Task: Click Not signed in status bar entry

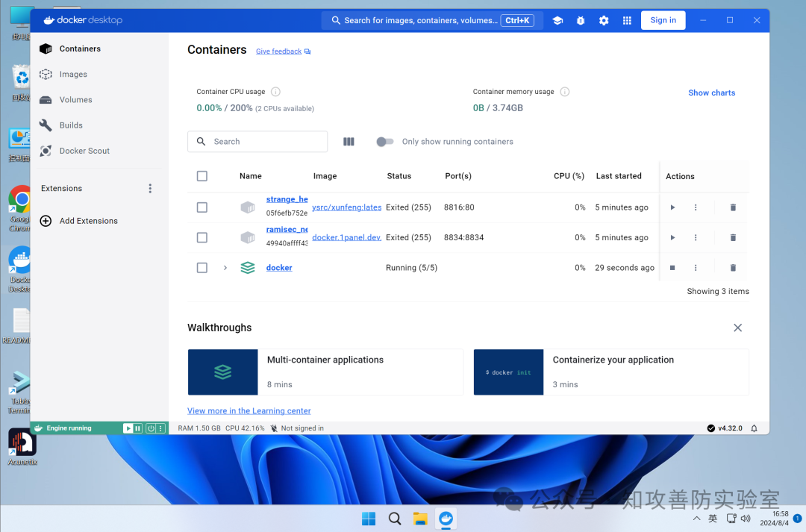Action: [x=297, y=428]
